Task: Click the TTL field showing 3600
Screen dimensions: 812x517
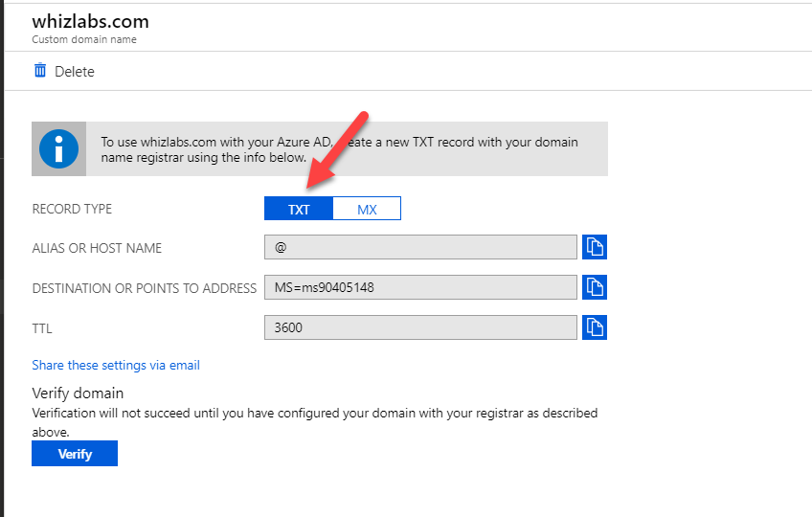Action: click(420, 327)
